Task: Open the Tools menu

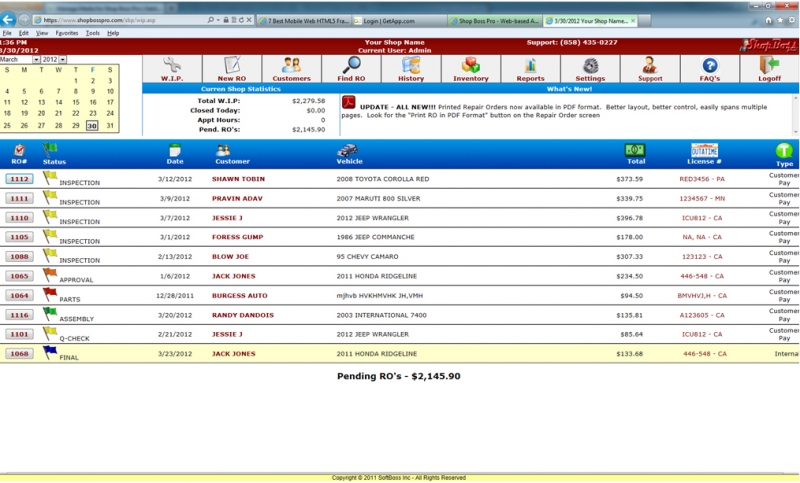Action: 92,33
